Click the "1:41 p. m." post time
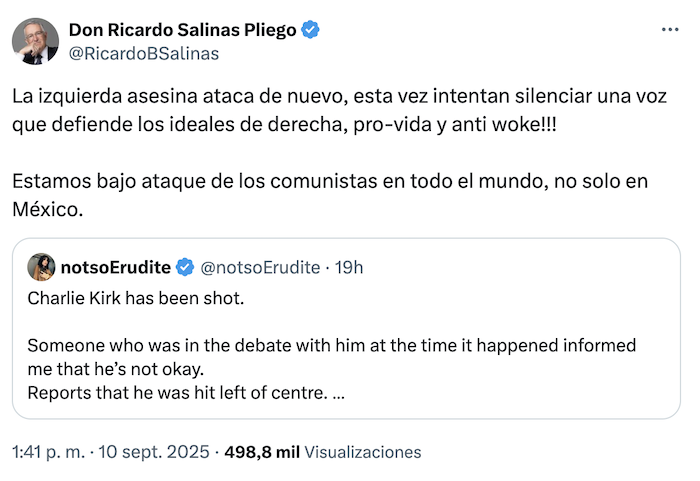Screen dimensions: 700x481 click(x=46, y=451)
